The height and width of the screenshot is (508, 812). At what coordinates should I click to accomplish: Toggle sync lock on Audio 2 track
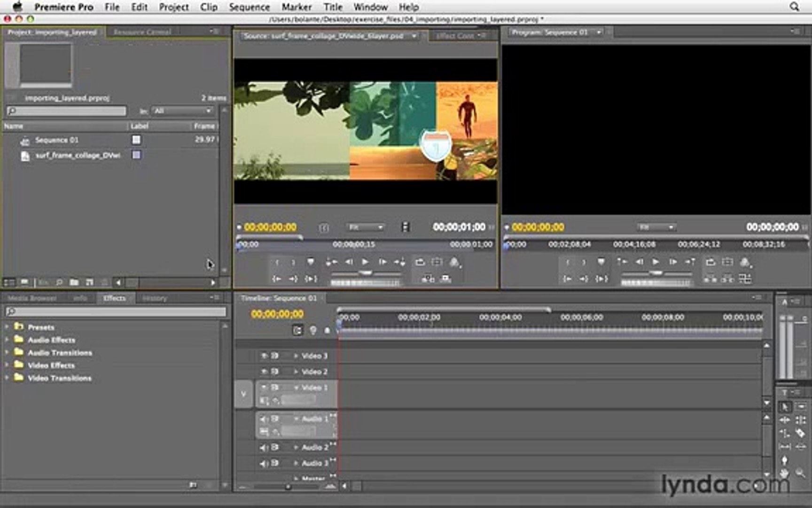click(275, 447)
